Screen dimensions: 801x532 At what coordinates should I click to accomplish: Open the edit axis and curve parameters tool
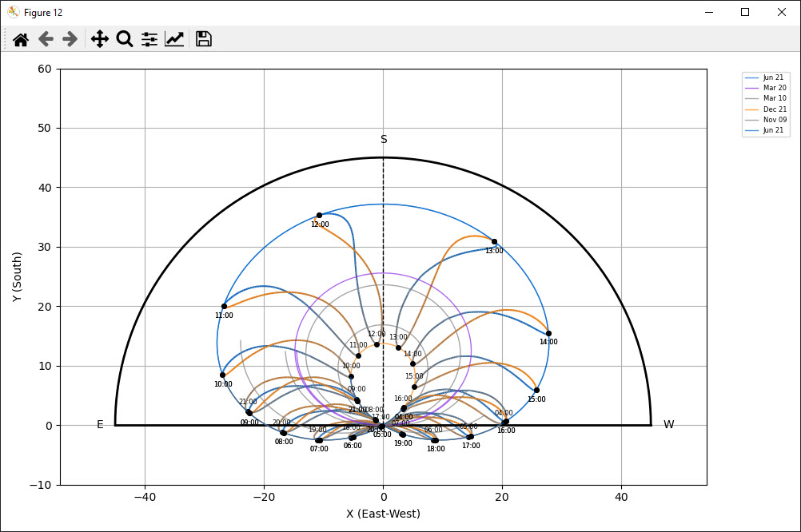pyautogui.click(x=174, y=39)
